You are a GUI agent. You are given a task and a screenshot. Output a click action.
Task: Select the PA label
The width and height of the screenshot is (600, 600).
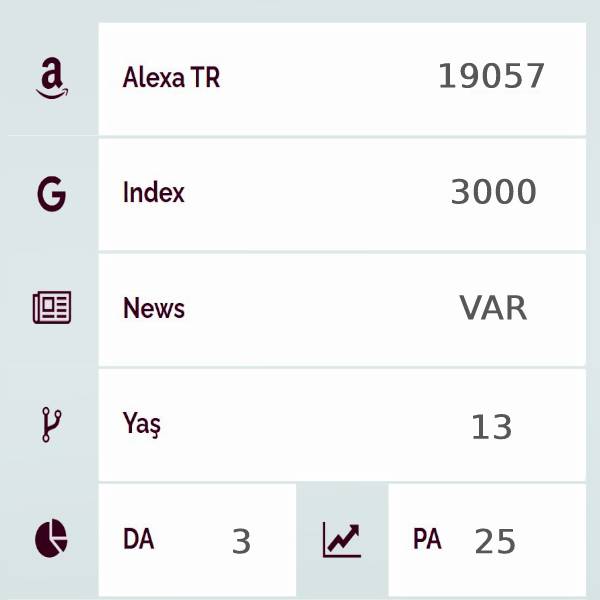(426, 539)
